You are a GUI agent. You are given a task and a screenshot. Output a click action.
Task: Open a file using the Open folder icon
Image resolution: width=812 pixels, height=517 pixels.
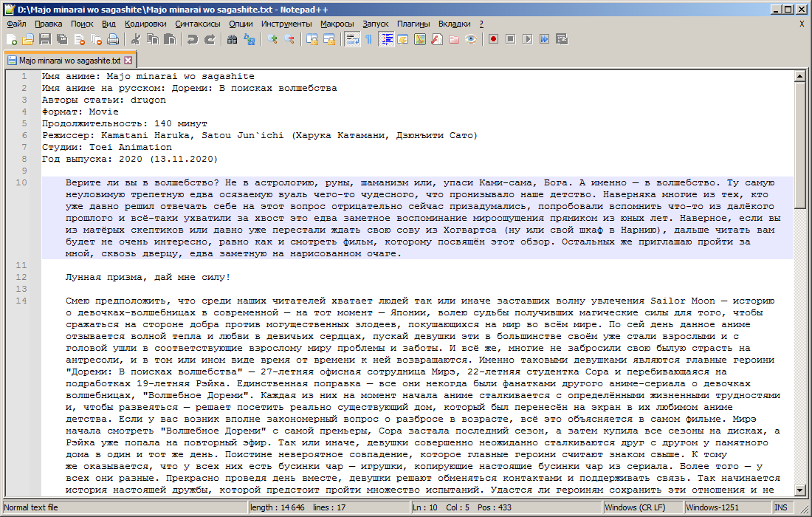27,39
